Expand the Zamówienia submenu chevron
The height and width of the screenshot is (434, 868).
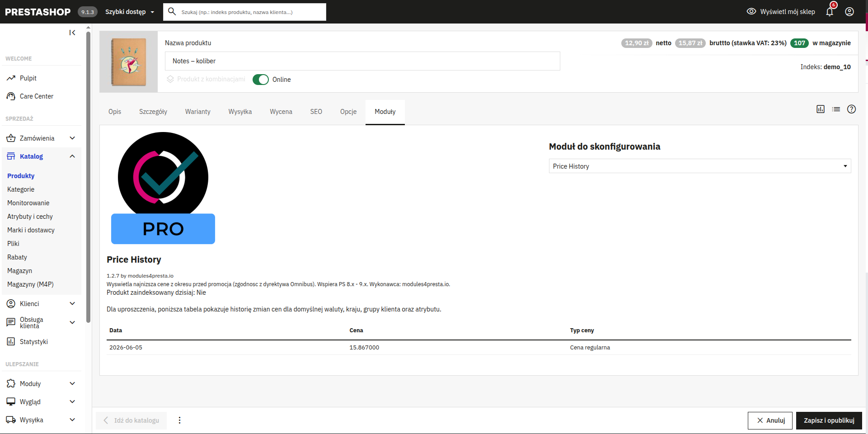coord(72,138)
